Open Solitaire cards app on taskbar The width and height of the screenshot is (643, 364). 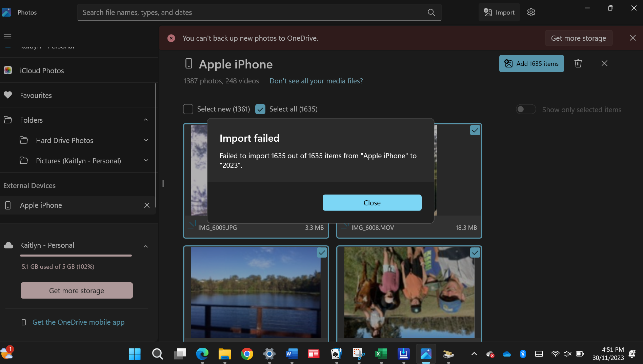(337, 354)
